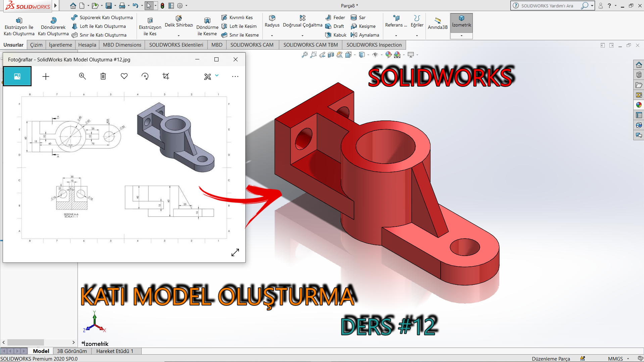Screen dimensions: 644x362
Task: Click Zoom to Area magnifier icon
Action: click(x=313, y=55)
